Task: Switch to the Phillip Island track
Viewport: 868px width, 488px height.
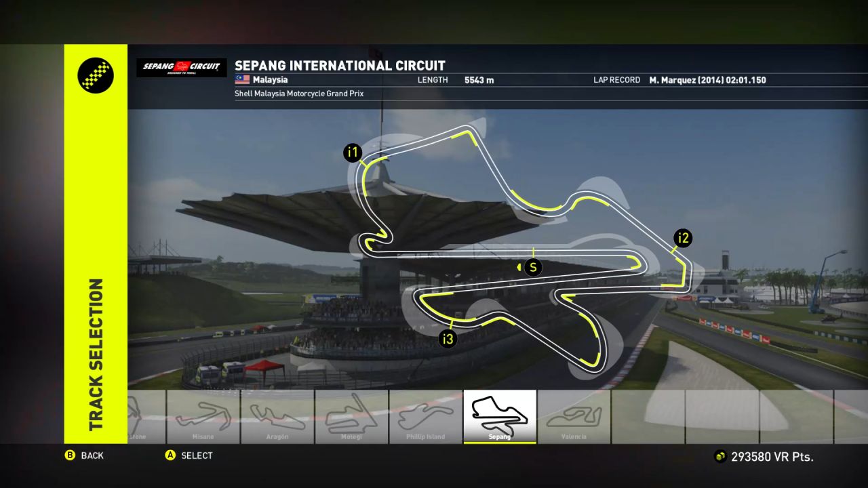Action: point(425,416)
